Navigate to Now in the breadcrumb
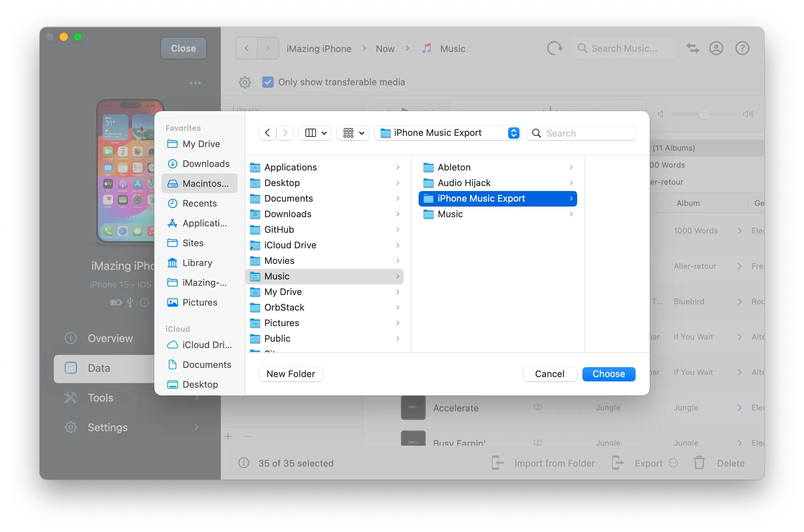 point(385,48)
